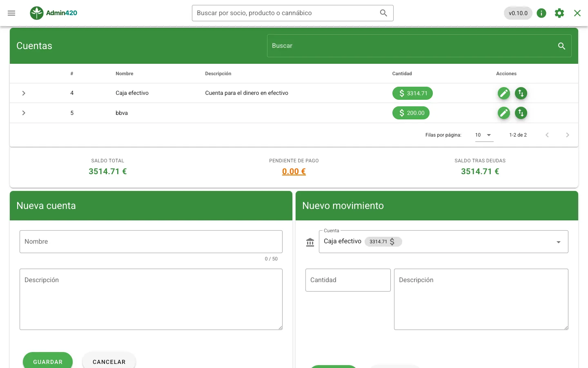Focus the Nombre input field
The width and height of the screenshot is (588, 368).
(151, 242)
